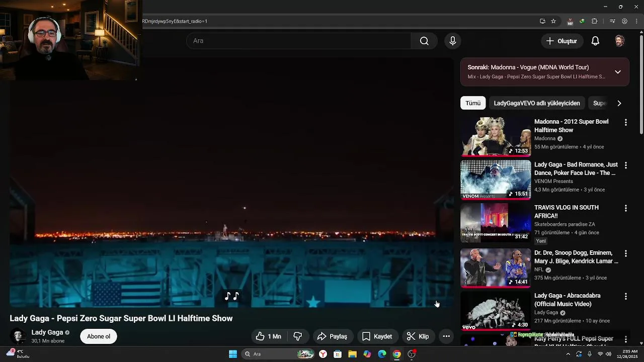Open Microsoft Edge from taskbar
644x362 pixels.
click(382, 354)
